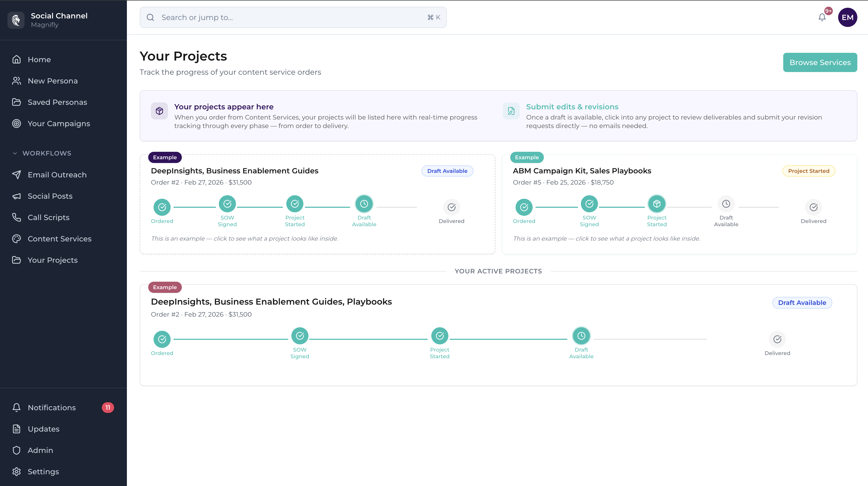The height and width of the screenshot is (486, 868).
Task: Open the EM user avatar menu
Action: (847, 18)
